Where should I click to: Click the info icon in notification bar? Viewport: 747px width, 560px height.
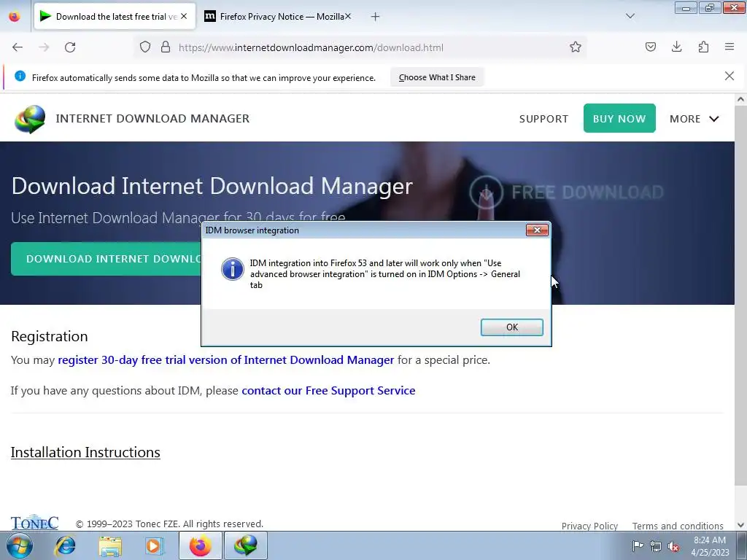tap(20, 76)
